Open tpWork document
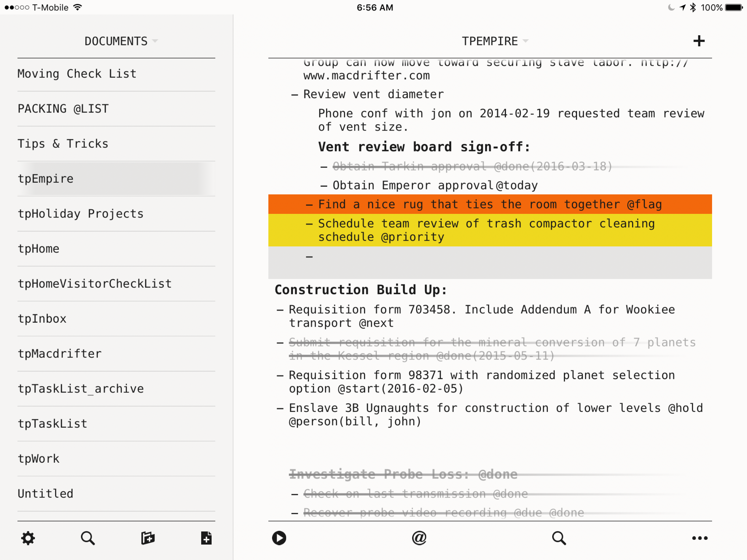This screenshot has height=560, width=747. [x=116, y=459]
